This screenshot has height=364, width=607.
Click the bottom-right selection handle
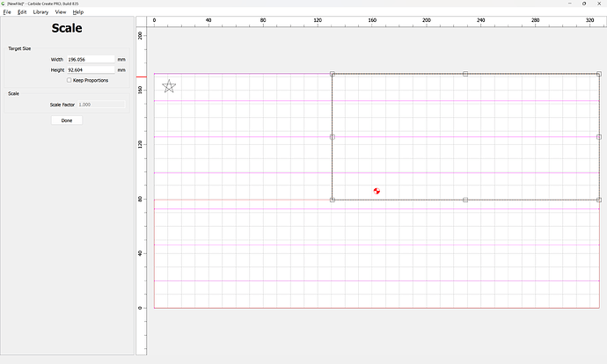coord(598,200)
